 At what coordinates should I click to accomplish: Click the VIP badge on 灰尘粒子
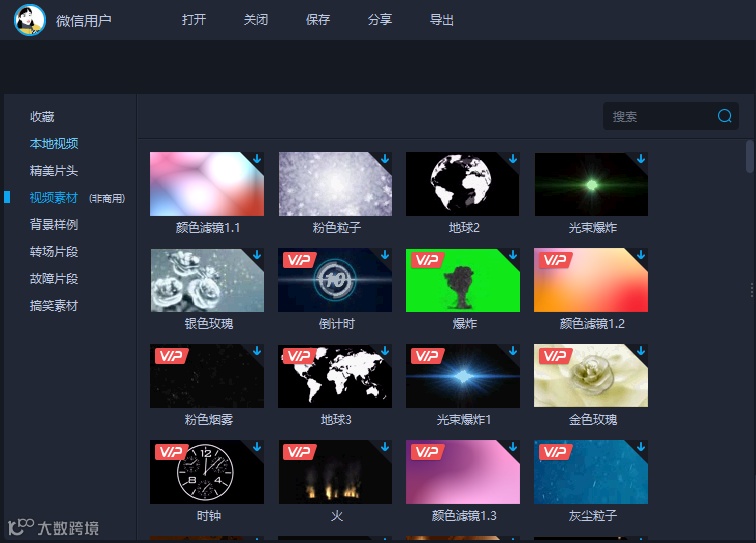click(x=555, y=452)
